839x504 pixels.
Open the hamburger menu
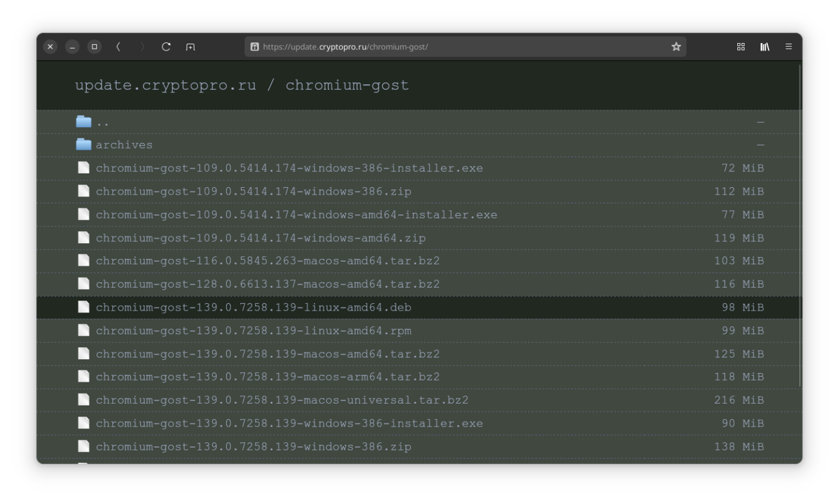[788, 47]
